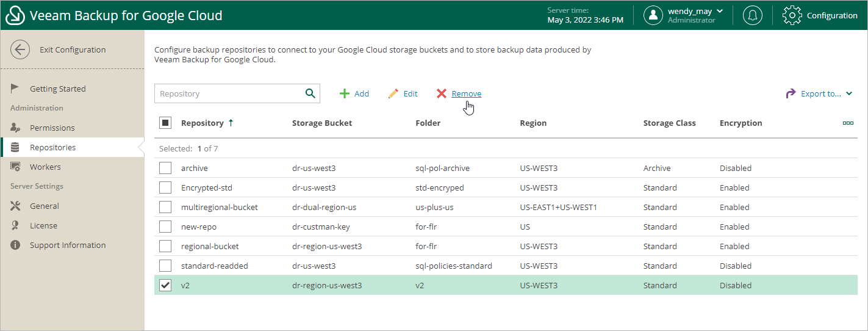Check the standard-readded checkbox

coord(165,266)
